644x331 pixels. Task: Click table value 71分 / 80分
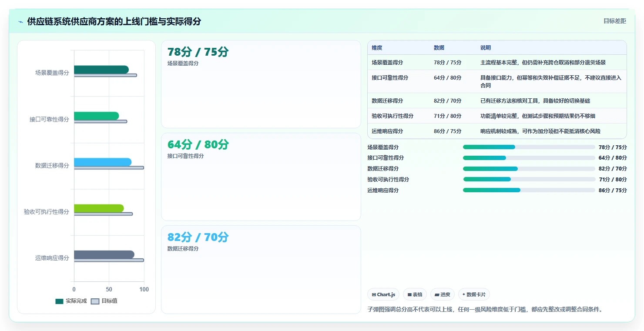point(447,116)
